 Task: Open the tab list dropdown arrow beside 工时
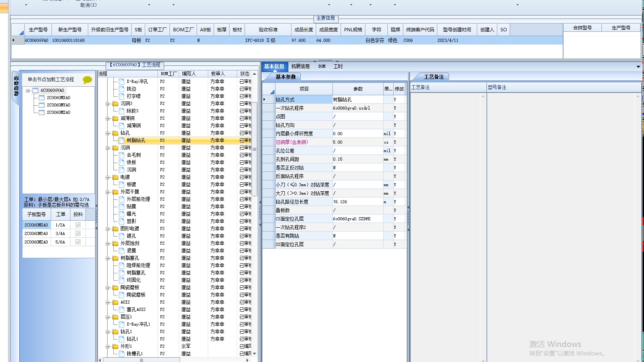pos(638,67)
